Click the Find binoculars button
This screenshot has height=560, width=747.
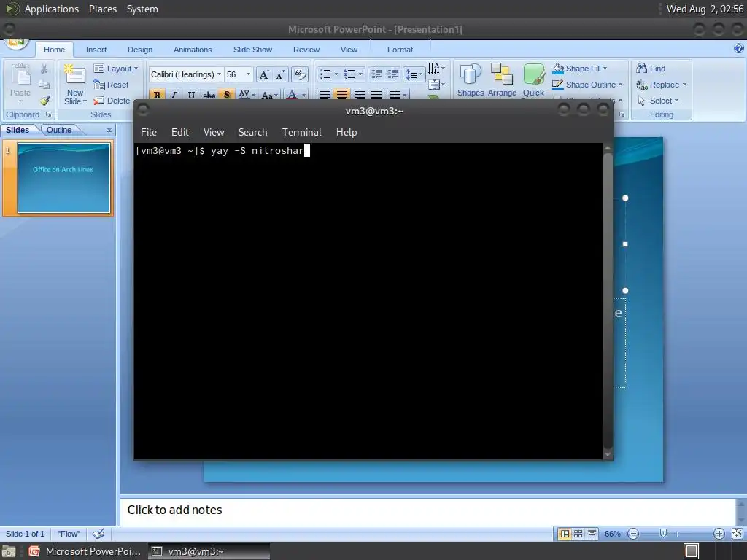pos(651,69)
